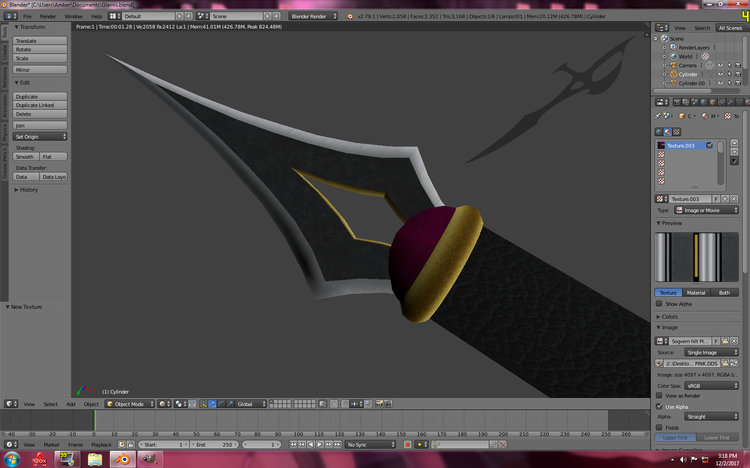The width and height of the screenshot is (750, 468).
Task: Browse image file with folder icon
Action: pyautogui.click(x=725, y=364)
